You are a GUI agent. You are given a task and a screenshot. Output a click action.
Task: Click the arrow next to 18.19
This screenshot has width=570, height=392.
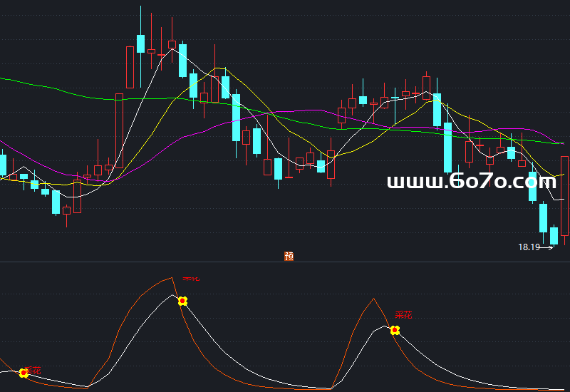pos(547,247)
